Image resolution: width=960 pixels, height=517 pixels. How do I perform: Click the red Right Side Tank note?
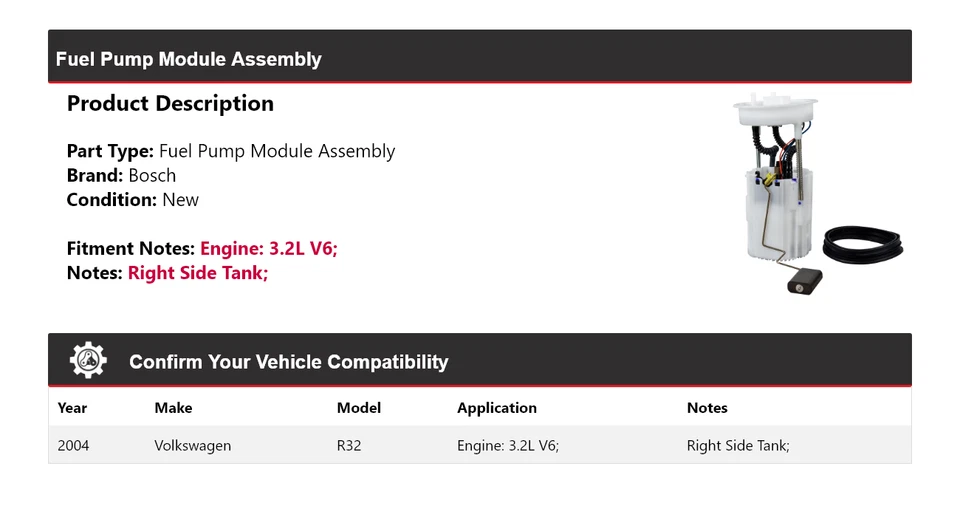click(x=198, y=272)
